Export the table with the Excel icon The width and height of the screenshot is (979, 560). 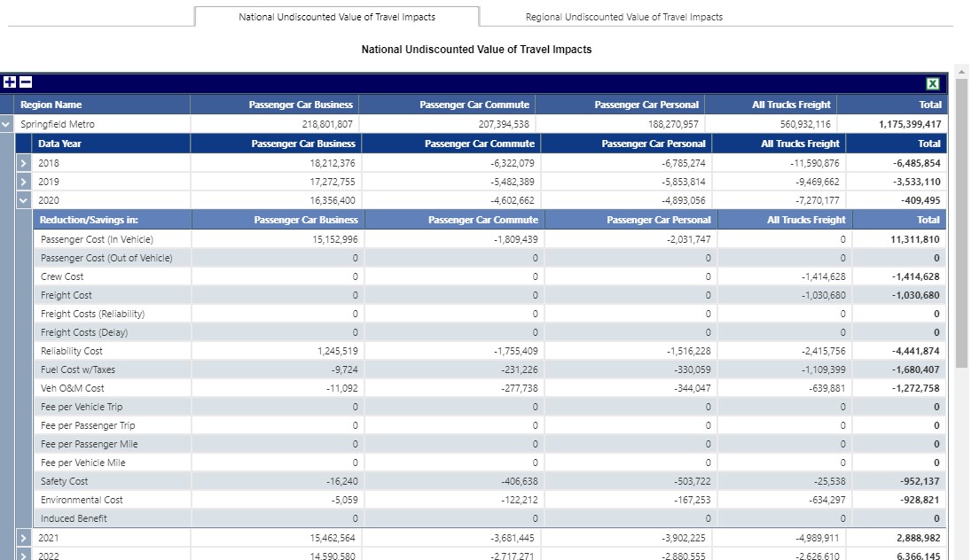[x=933, y=83]
